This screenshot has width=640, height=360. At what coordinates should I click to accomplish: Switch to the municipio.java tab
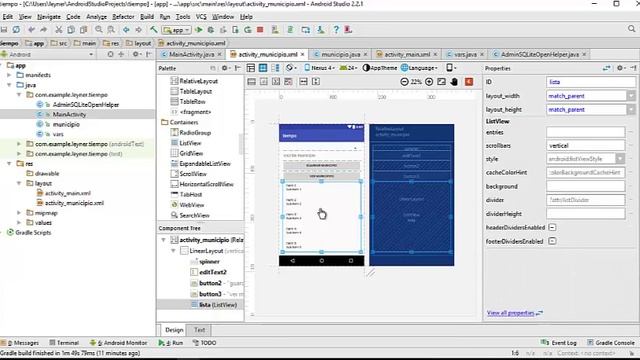coord(341,54)
